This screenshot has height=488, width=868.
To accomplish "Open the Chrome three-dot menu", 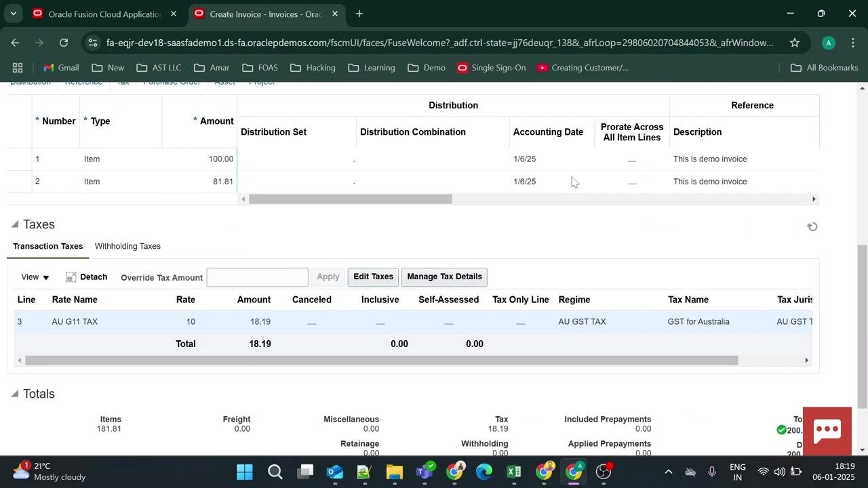I will pos(852,43).
